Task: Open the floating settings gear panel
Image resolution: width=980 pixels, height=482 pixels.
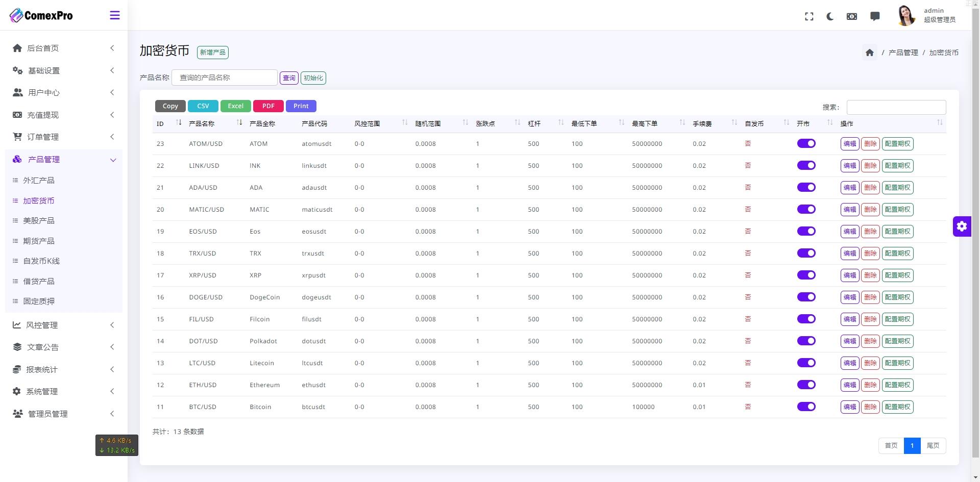Action: 962,226
